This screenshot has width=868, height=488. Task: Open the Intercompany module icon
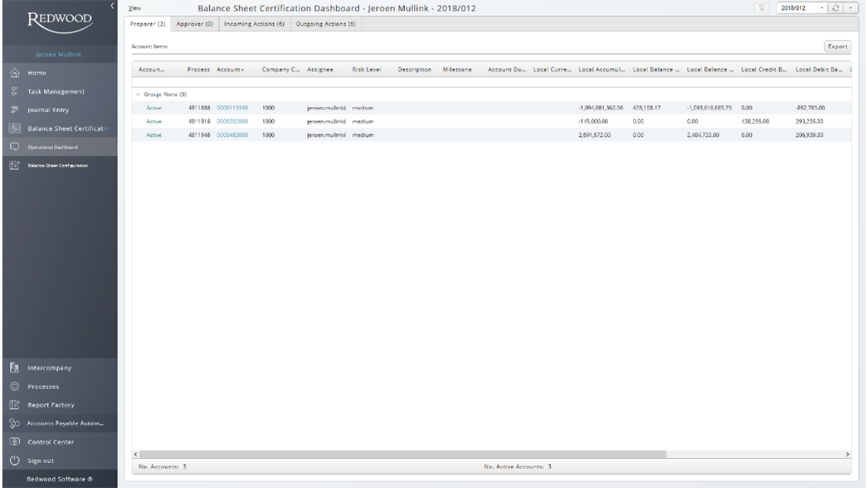13,368
